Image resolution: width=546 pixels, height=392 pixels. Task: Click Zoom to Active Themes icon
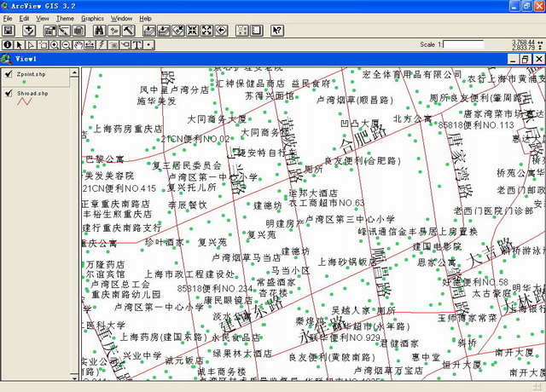coord(164,31)
